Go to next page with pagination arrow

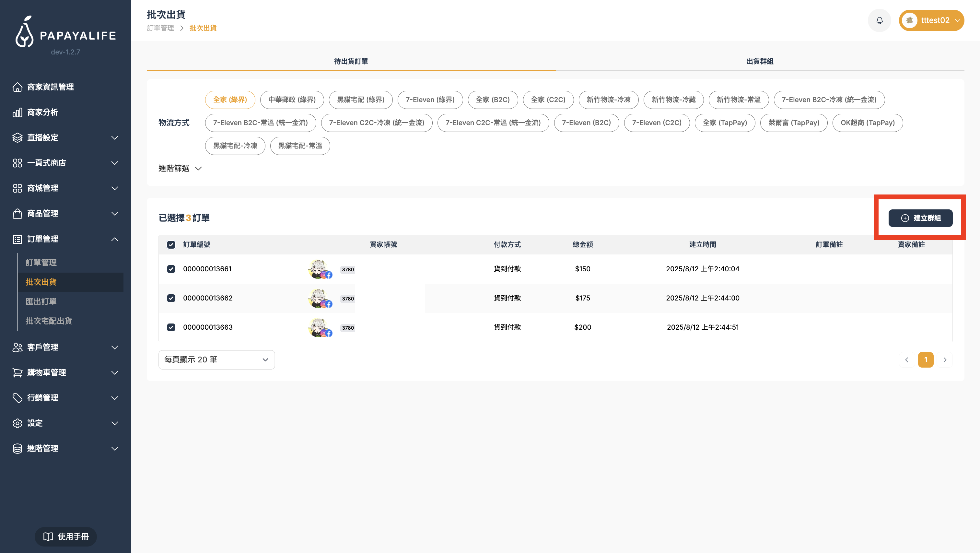945,360
